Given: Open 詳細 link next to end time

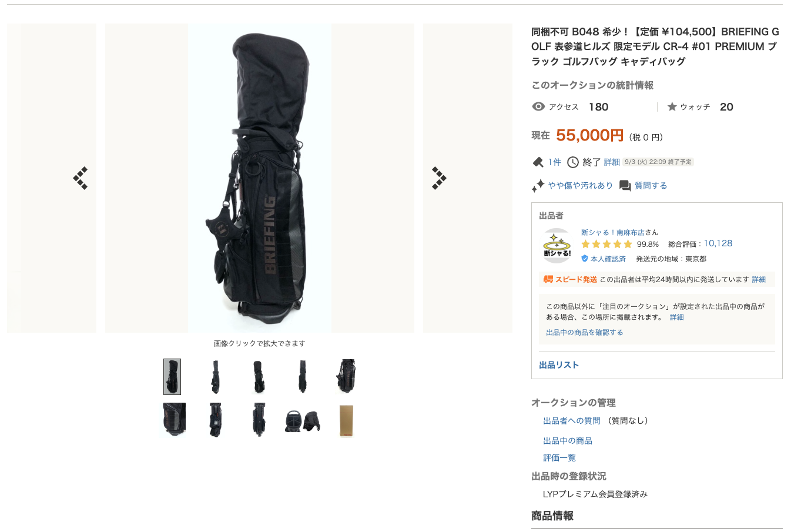Looking at the screenshot, I should 612,162.
